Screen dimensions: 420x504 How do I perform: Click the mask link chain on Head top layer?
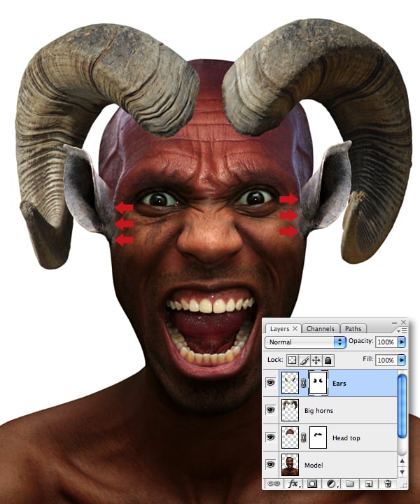pyautogui.click(x=303, y=437)
